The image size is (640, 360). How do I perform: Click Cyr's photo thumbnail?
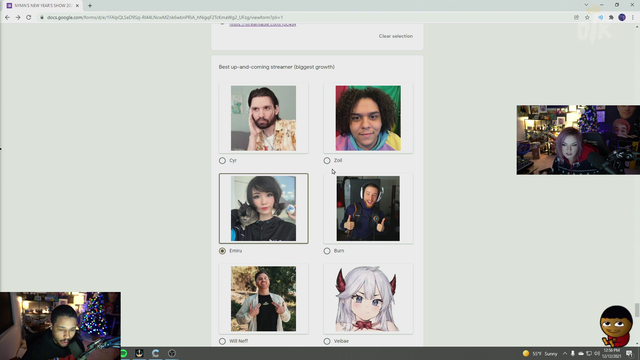pos(264,118)
